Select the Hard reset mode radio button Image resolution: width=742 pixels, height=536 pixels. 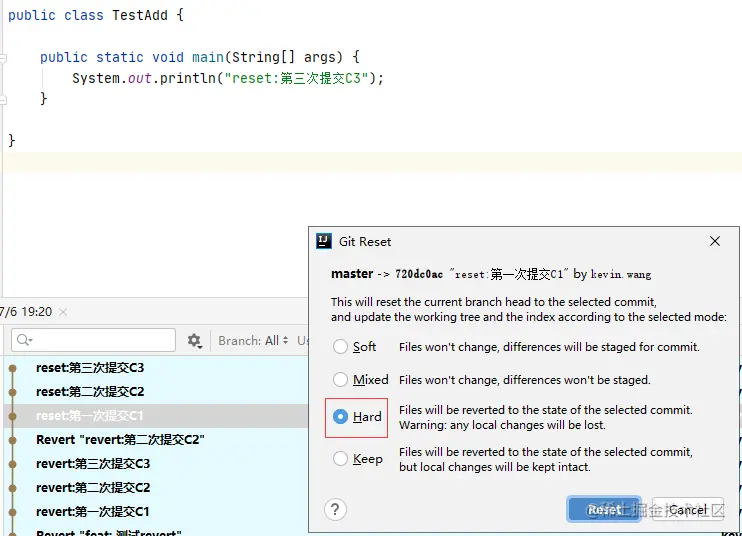[340, 417]
